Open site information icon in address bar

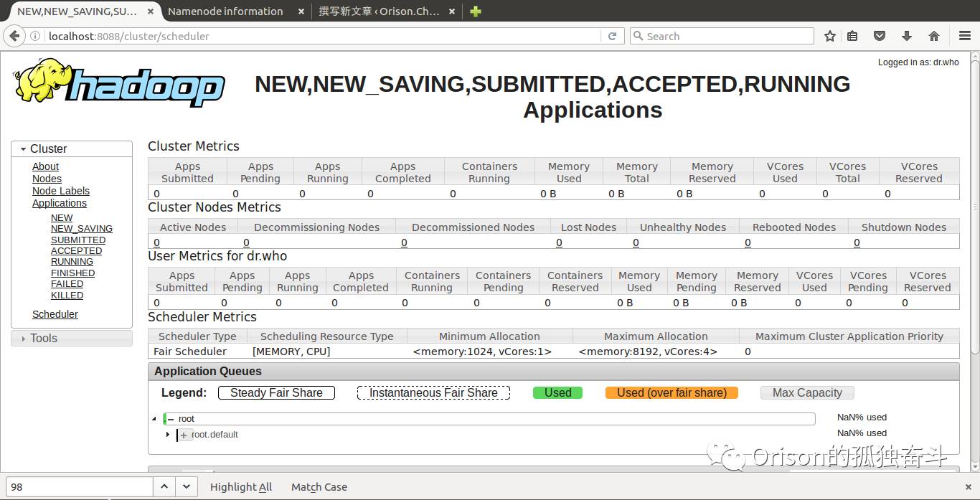35,36
